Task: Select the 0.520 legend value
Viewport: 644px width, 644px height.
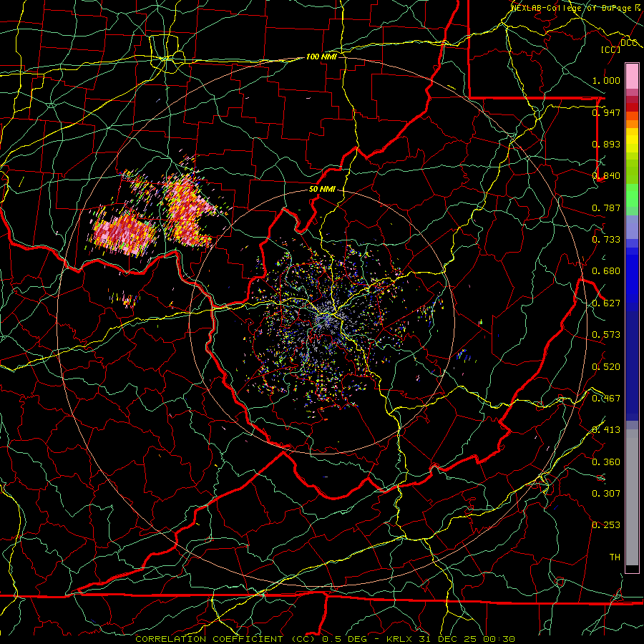Action: [606, 367]
